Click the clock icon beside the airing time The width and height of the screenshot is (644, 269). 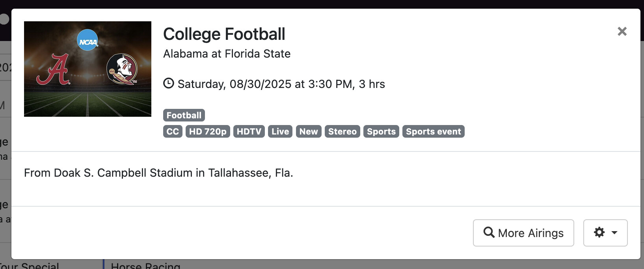pyautogui.click(x=169, y=84)
